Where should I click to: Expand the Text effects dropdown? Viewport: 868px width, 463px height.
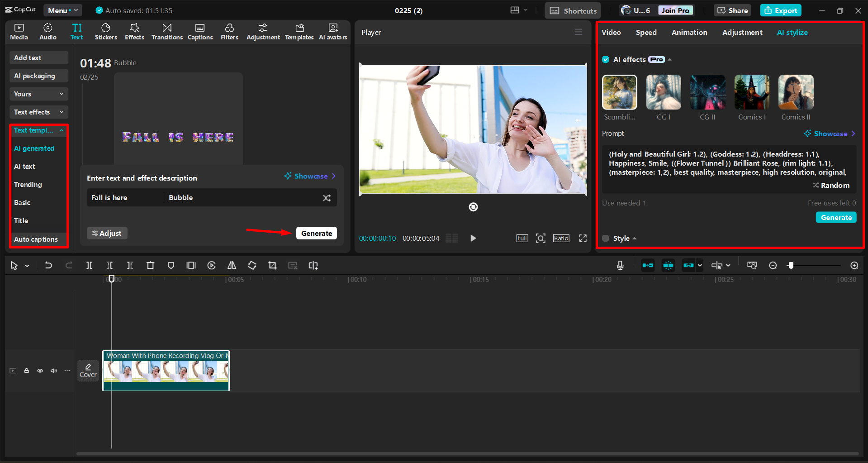[38, 112]
